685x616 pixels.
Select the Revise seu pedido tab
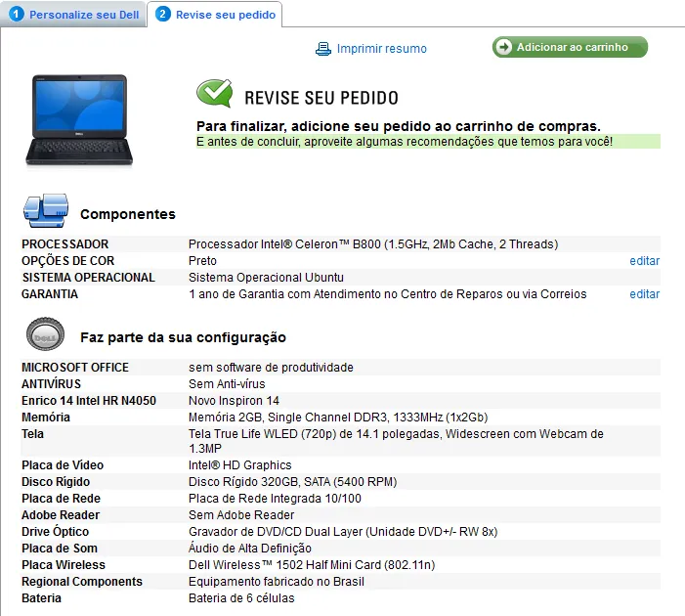pos(215,15)
